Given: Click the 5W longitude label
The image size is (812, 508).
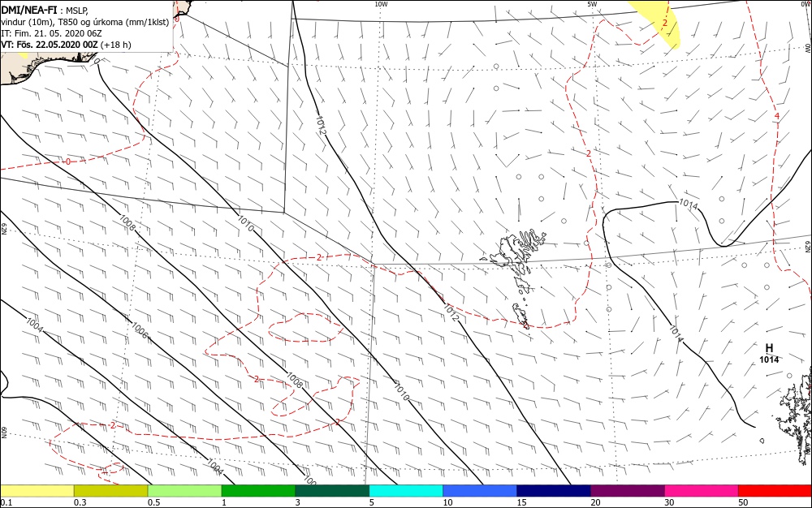Looking at the screenshot, I should (x=592, y=4).
